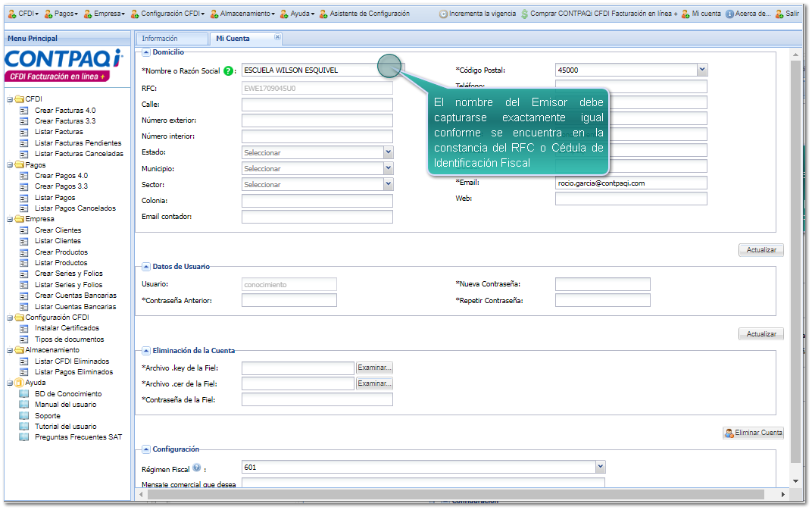
Task: Click the Incrementa la vigencia clock icon
Action: tap(443, 14)
